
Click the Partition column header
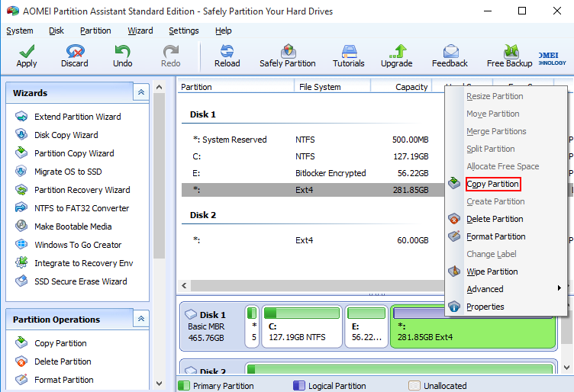[236, 87]
